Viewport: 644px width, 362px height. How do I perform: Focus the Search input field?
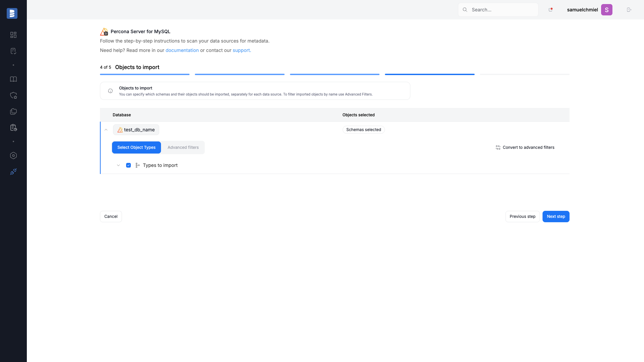tap(498, 10)
